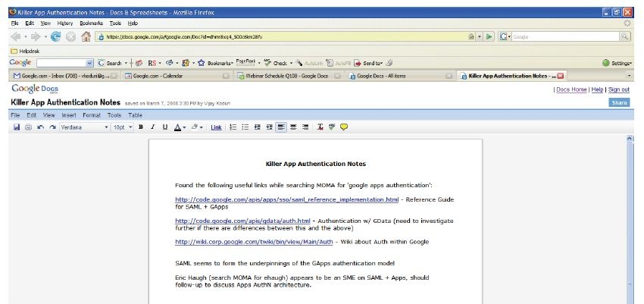Open the Firefox History menu
The image size is (644, 304).
65,24
